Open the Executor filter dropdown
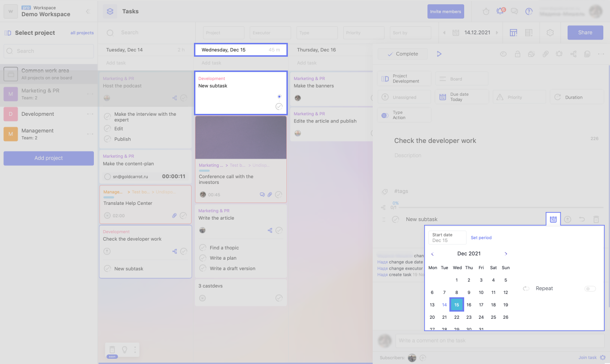This screenshot has width=610, height=364. pos(270,33)
